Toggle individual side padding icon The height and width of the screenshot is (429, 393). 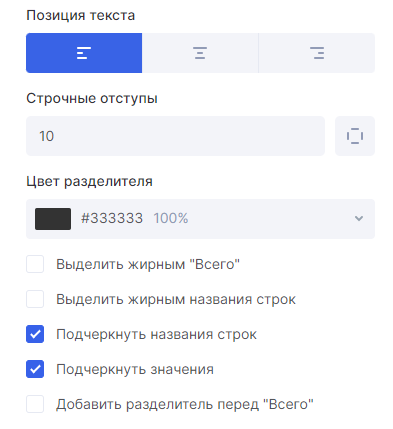[x=355, y=136]
